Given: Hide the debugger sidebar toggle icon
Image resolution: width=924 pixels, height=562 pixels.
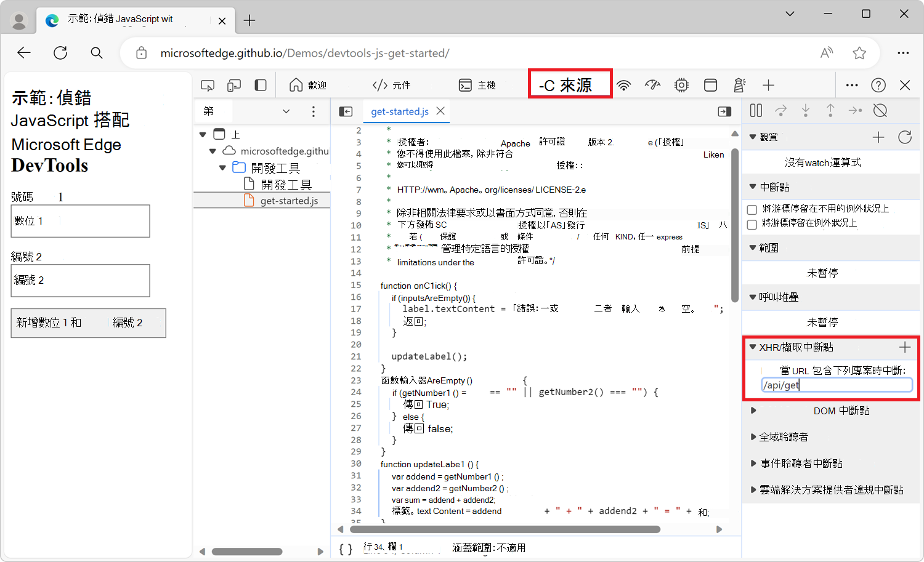Looking at the screenshot, I should pos(724,111).
